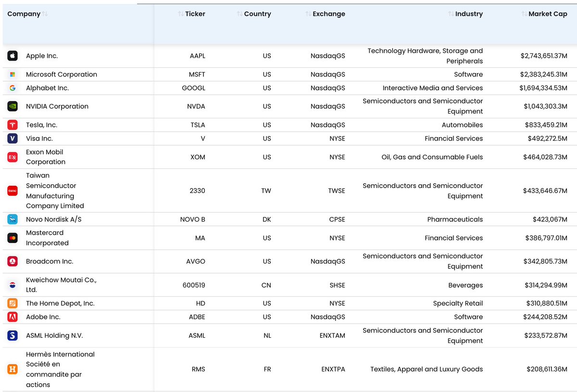Select the 2330 ticker cell

point(198,191)
